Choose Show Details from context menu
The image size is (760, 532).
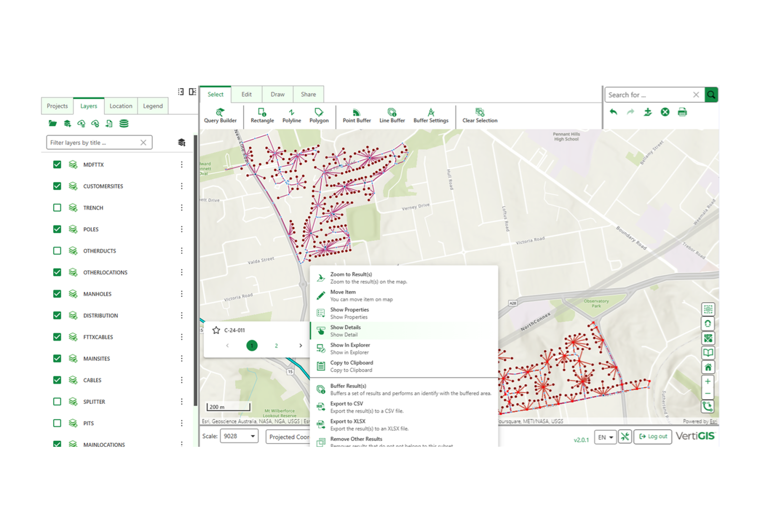pos(404,331)
